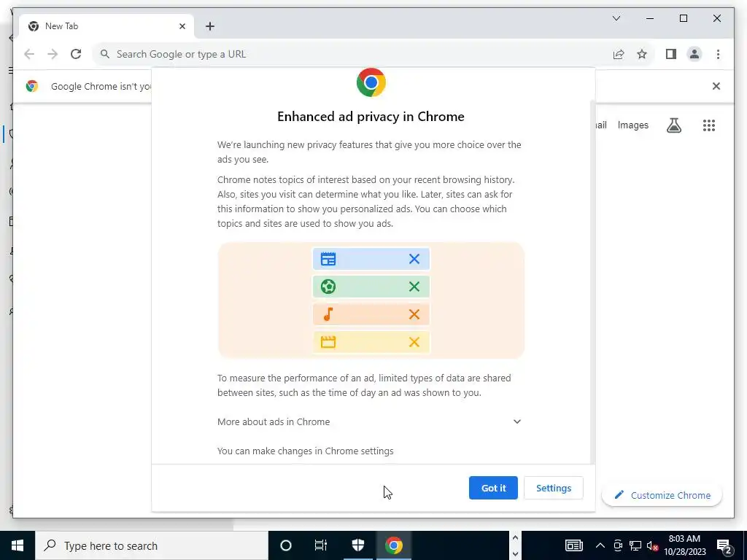Open the profile avatar menu
The height and width of the screenshot is (560, 747).
pos(694,54)
